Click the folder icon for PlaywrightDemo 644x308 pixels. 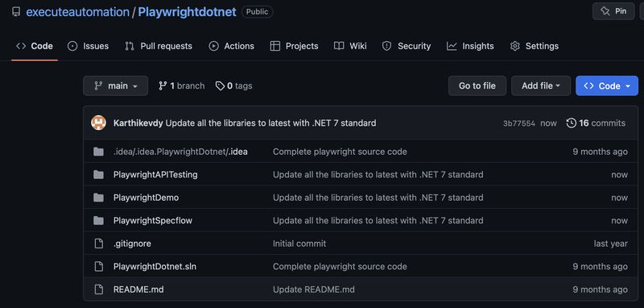[x=98, y=198]
